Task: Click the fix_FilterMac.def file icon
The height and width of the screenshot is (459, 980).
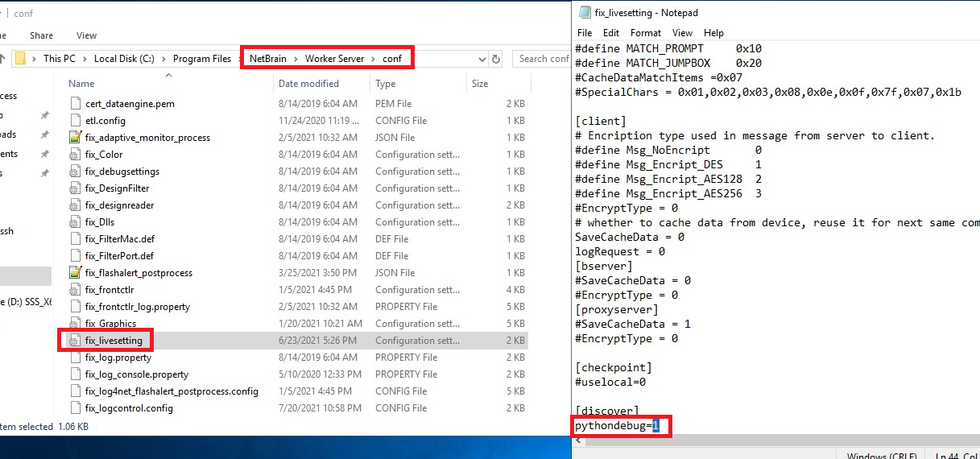Action: [x=75, y=239]
